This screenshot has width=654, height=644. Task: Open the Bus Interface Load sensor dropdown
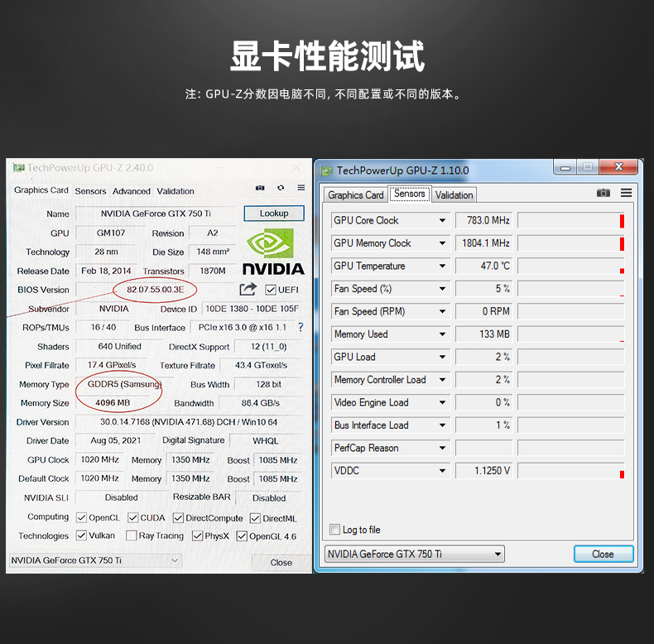pyautogui.click(x=442, y=425)
